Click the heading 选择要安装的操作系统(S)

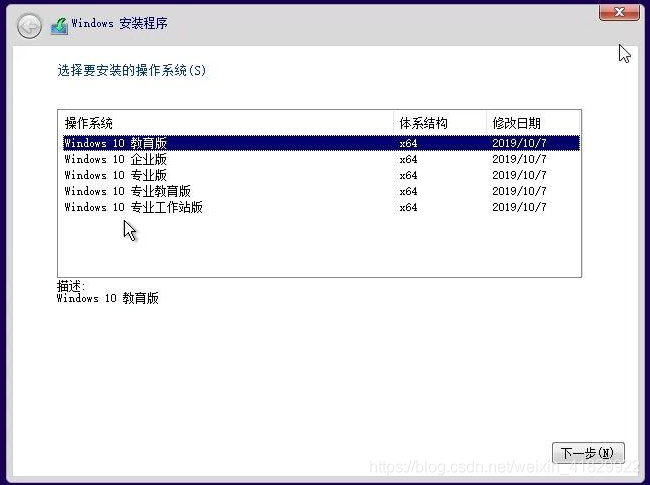(131, 70)
